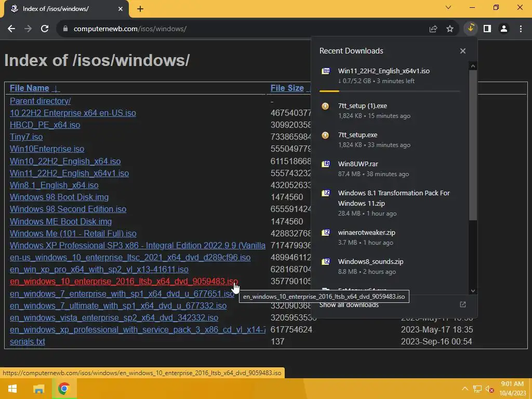Open the Parent directory link
Viewport: 532px width, 399px height.
pos(40,101)
